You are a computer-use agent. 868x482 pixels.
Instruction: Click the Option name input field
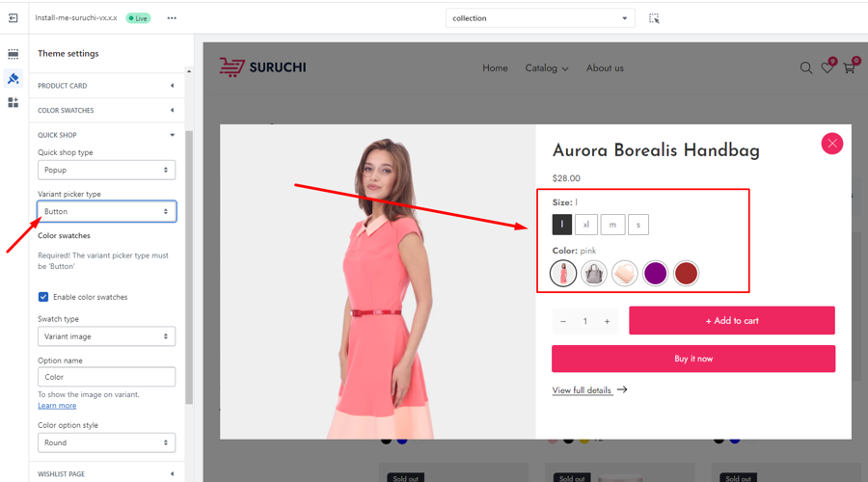point(106,377)
